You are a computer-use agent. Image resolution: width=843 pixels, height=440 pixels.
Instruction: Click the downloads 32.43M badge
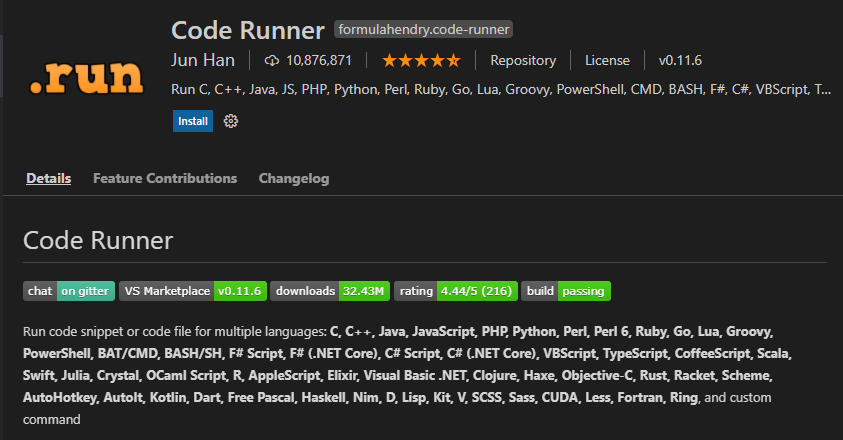pyautogui.click(x=330, y=291)
